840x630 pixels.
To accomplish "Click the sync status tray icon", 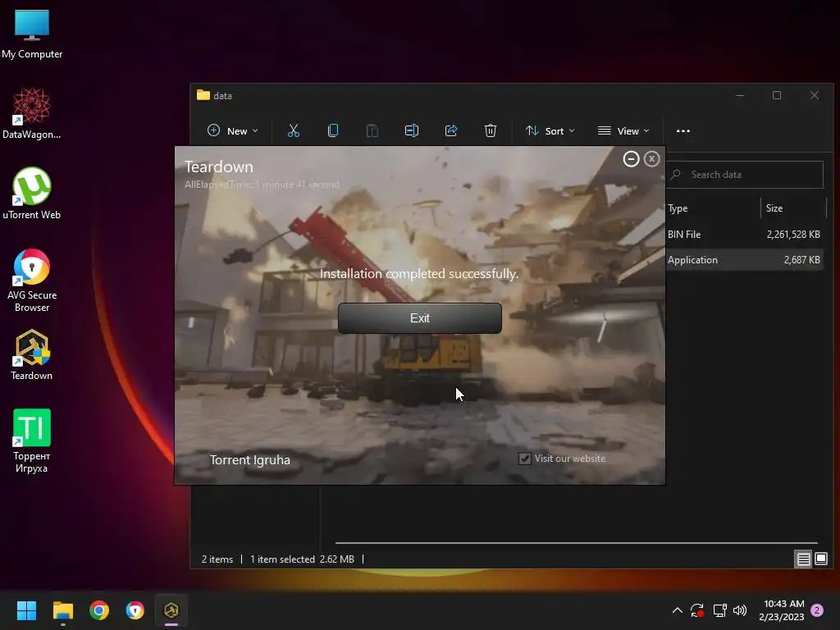I will [697, 610].
